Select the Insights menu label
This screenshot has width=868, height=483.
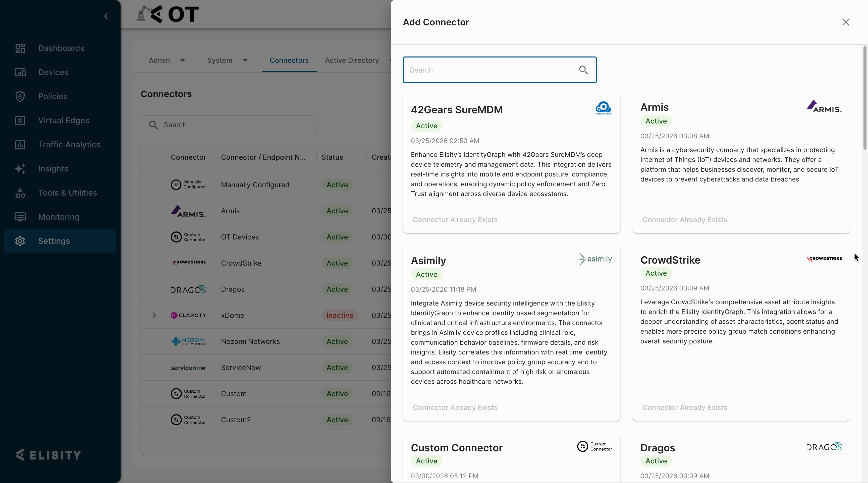click(x=53, y=169)
